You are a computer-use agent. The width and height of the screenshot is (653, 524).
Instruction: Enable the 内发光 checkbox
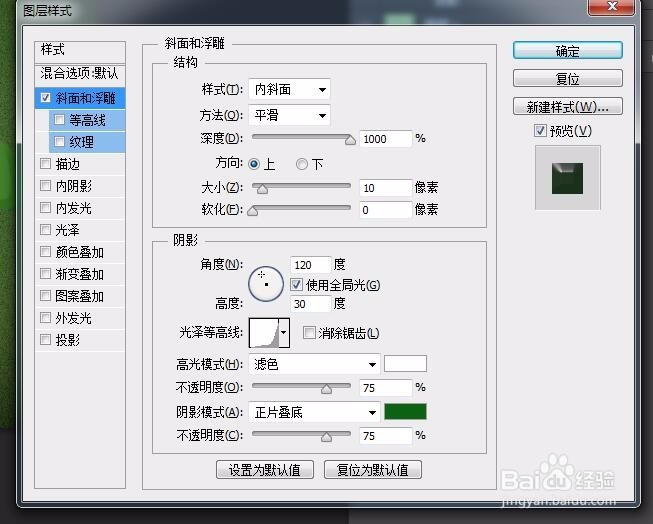click(x=45, y=207)
